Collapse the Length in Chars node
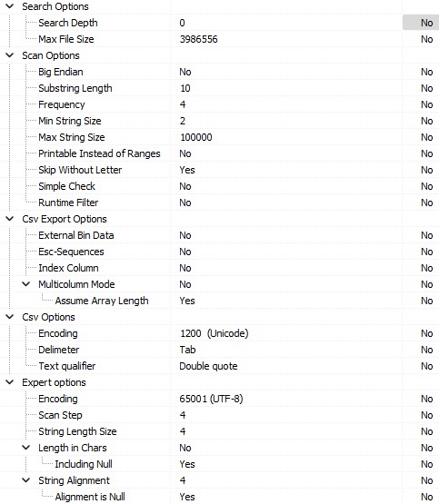This screenshot has width=439, height=504. coord(26,448)
